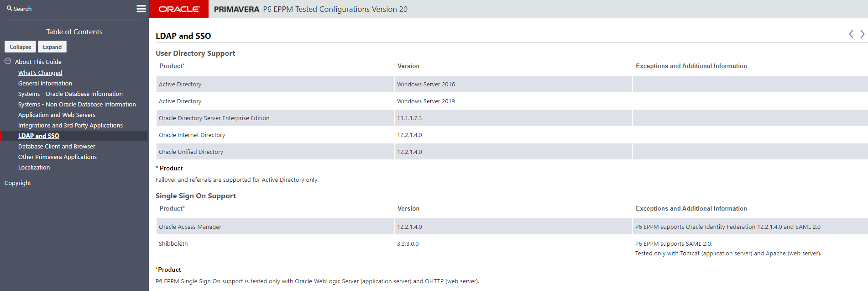
Task: Click Windows Server 2019 cell
Action: click(513, 101)
